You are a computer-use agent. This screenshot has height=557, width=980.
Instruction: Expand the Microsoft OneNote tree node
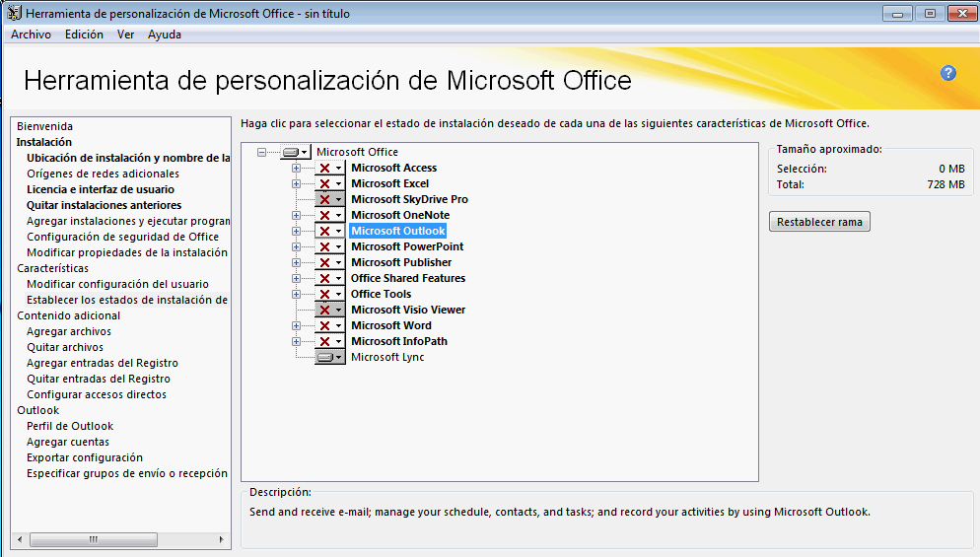(296, 215)
